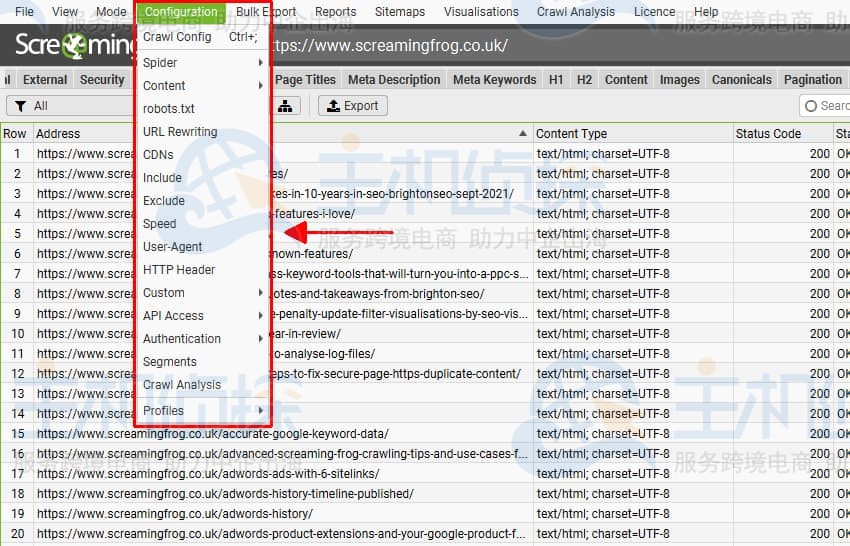Viewport: 850px width, 546px height.
Task: Select URL Rewriting menu entry
Action: [x=180, y=132]
